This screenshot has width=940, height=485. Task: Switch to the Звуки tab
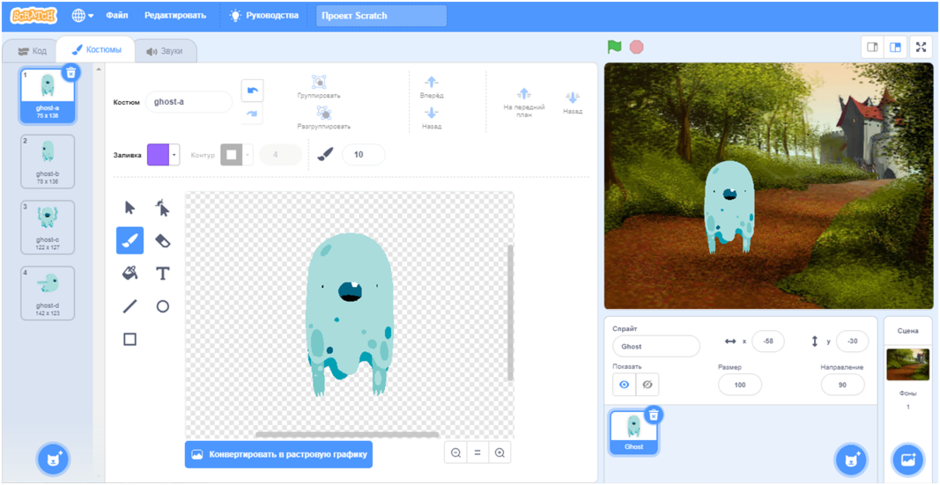[x=165, y=51]
